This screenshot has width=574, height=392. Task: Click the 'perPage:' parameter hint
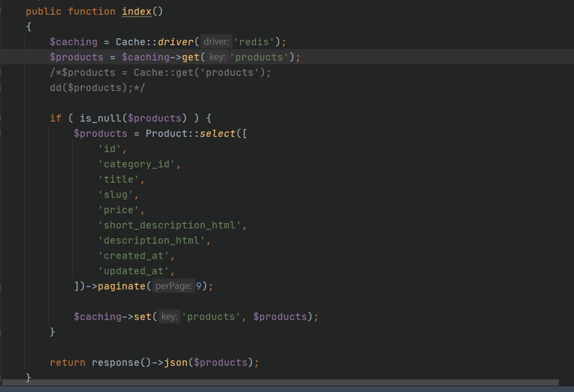(x=174, y=286)
